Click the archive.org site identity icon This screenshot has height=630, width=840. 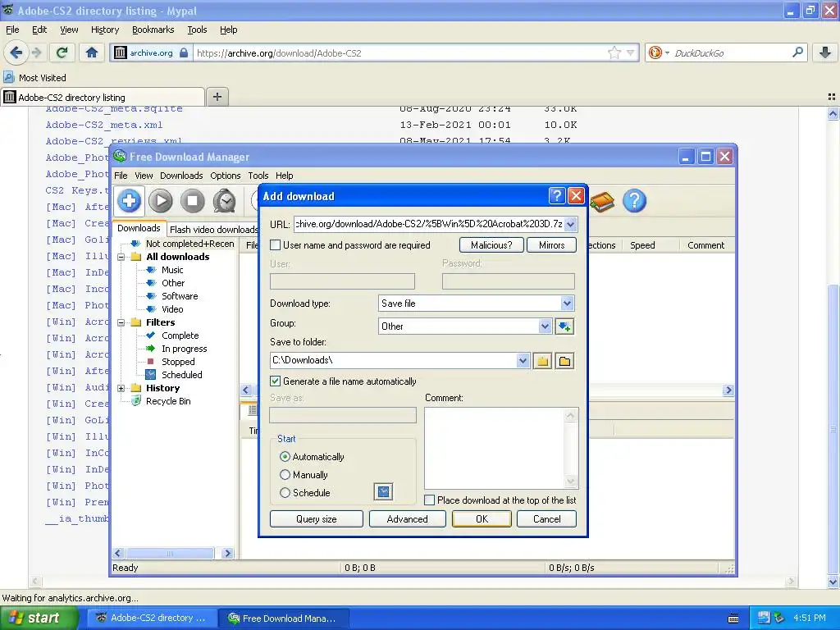[121, 52]
